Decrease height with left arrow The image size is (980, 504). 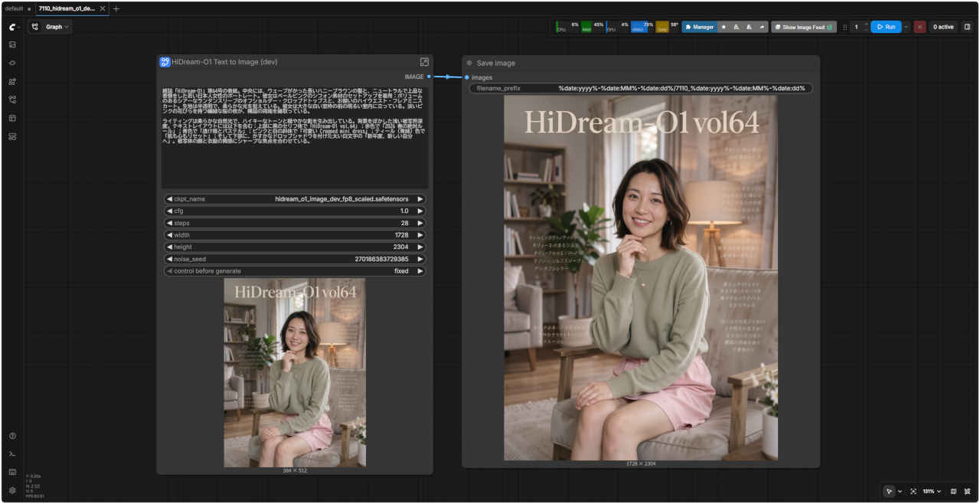(x=169, y=247)
